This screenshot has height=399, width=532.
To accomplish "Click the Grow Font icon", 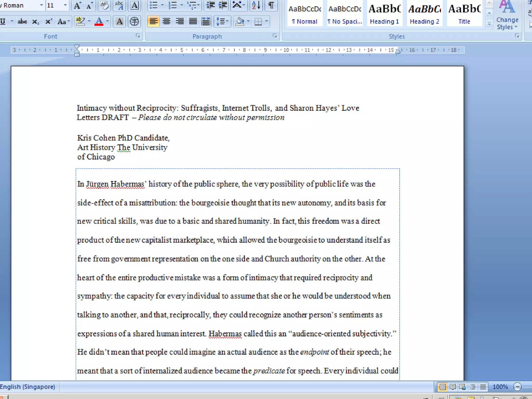I will [77, 5].
